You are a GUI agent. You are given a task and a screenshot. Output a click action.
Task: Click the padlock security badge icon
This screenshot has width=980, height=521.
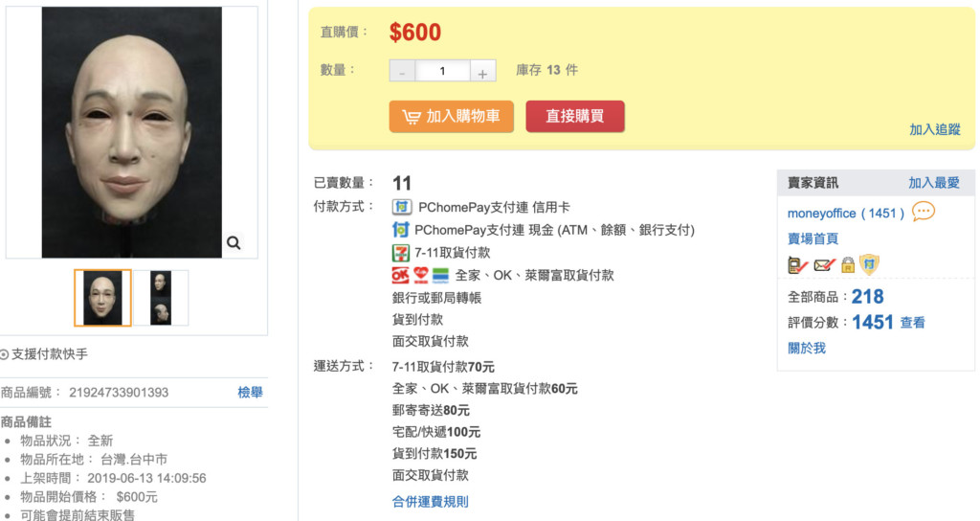(x=847, y=265)
